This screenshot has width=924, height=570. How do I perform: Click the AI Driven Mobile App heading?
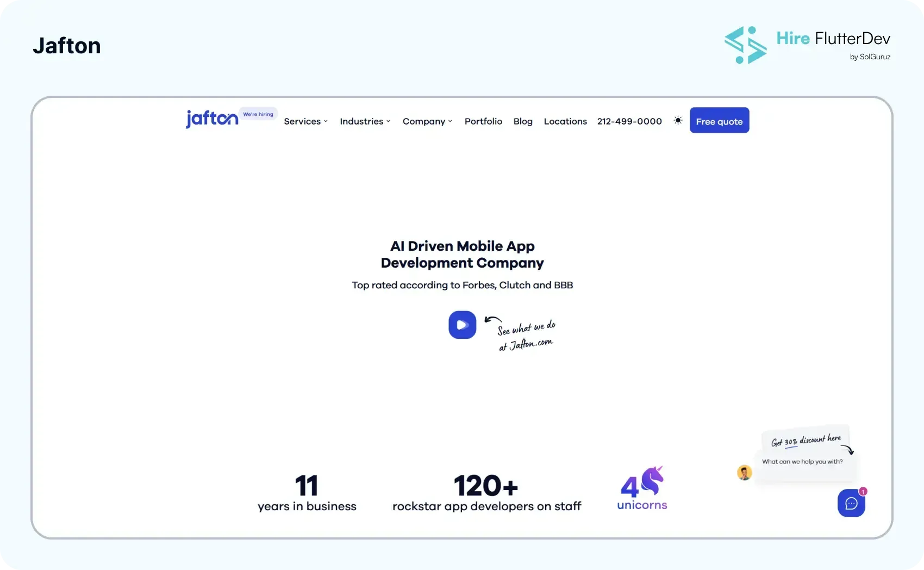pos(462,254)
